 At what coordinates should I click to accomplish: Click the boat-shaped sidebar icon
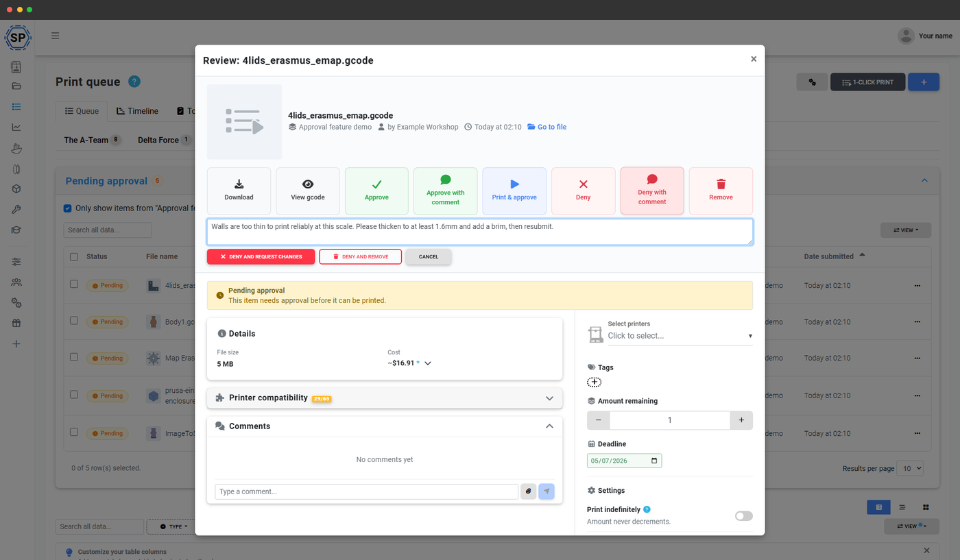16,148
